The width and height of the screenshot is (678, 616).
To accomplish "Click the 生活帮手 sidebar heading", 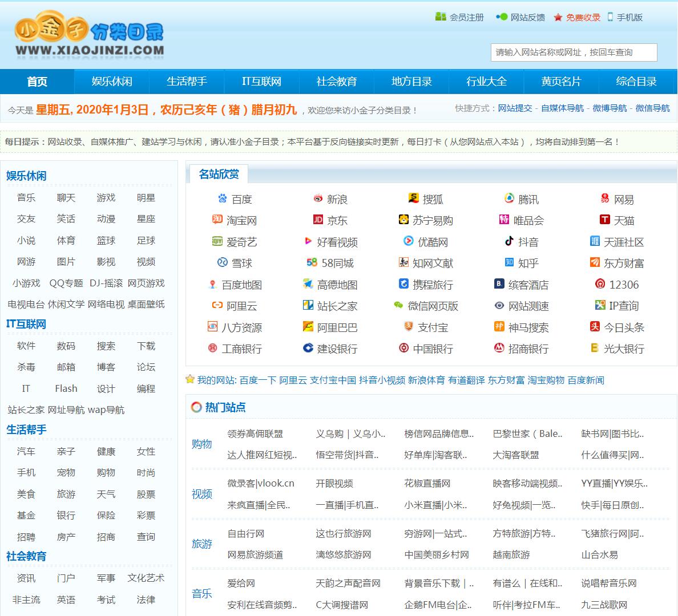I will (26, 429).
